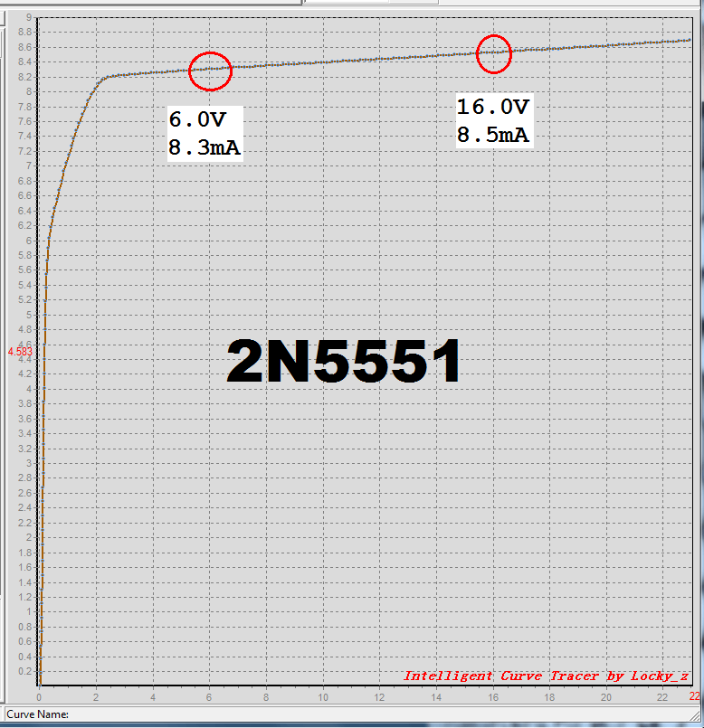Viewport: 704px width, 728px height.
Task: Click the red 4.583 cursor value on Y axis
Action: tap(20, 352)
